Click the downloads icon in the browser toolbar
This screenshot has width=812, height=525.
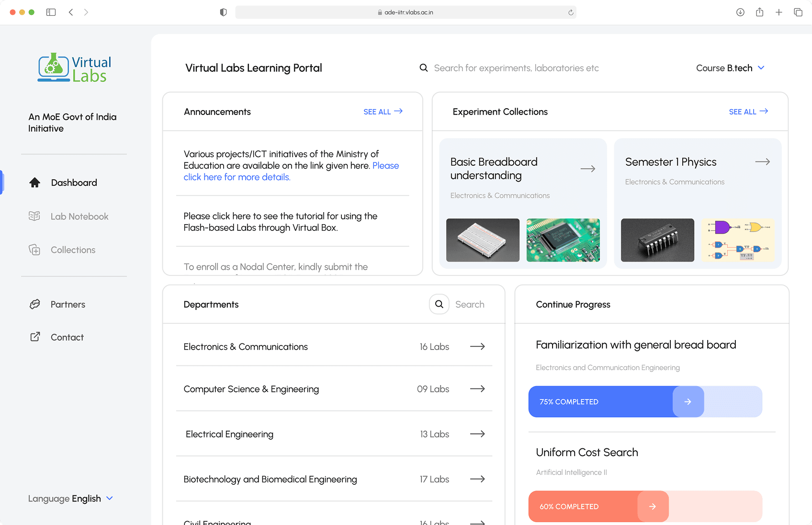740,12
